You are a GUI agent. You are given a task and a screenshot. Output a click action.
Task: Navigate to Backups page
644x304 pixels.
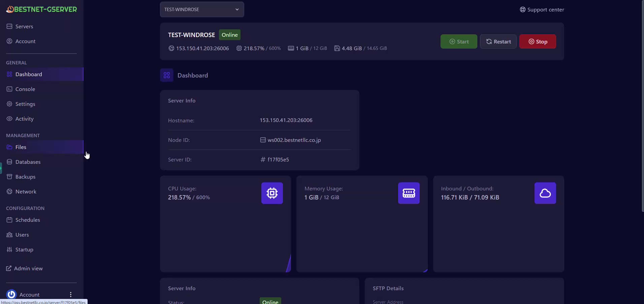[x=25, y=177]
